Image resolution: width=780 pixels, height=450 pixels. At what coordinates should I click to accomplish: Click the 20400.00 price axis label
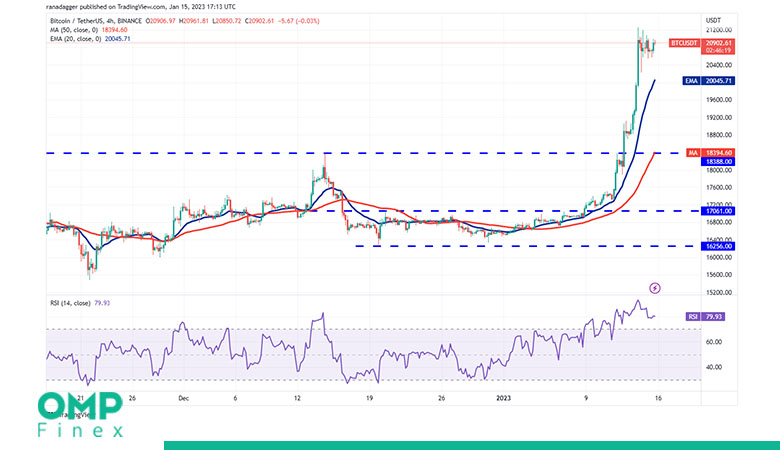pos(718,65)
